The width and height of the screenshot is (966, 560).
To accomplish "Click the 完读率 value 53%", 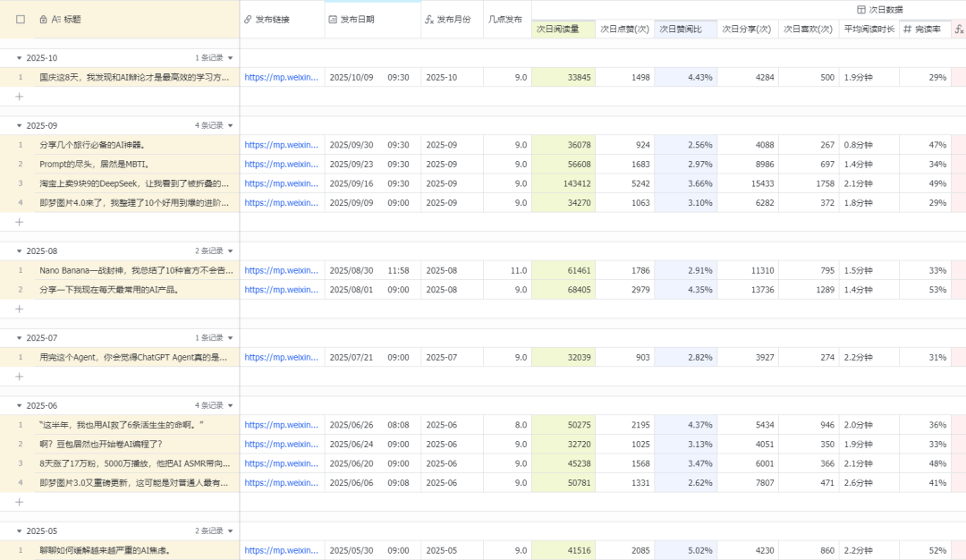I will click(x=926, y=290).
